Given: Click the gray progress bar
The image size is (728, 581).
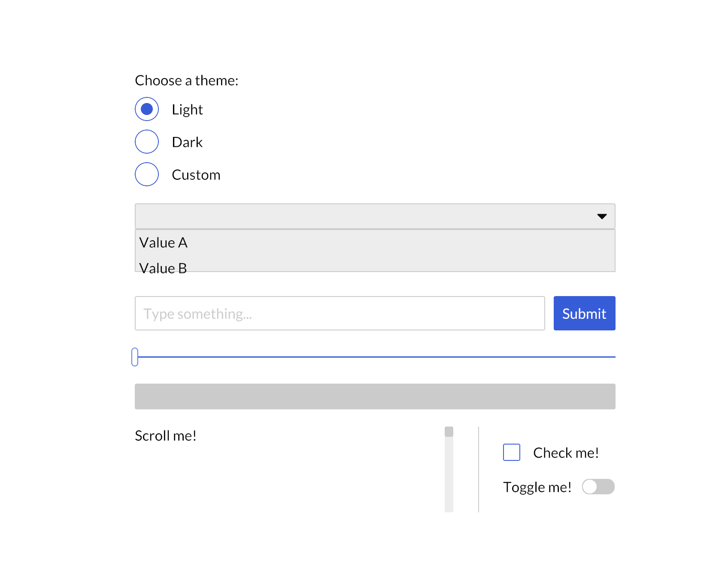Looking at the screenshot, I should pos(375,396).
